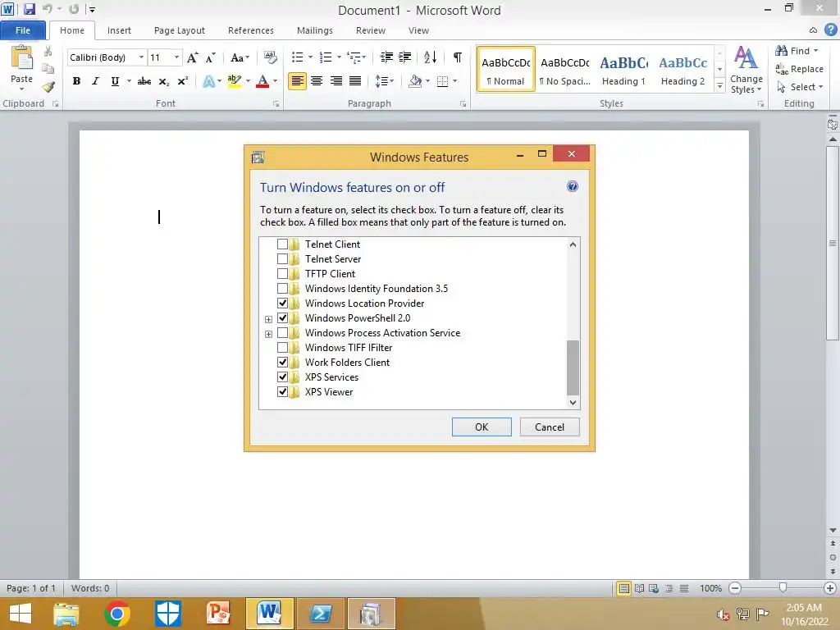The height and width of the screenshot is (630, 840).
Task: Expand Windows PowerShell 2.0 tree node
Action: coord(268,319)
